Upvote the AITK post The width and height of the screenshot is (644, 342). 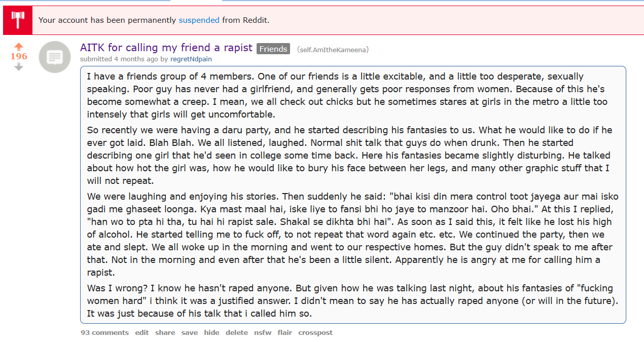point(19,47)
